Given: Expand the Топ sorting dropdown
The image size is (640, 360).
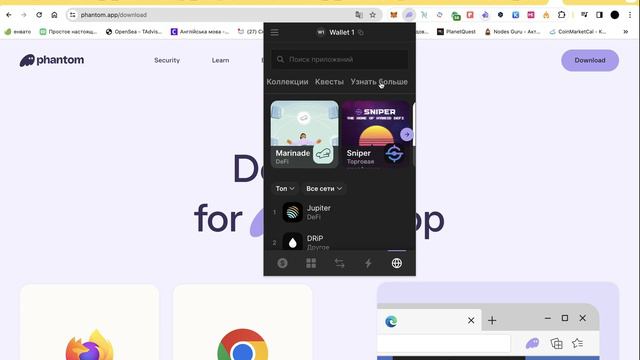Looking at the screenshot, I should click(x=285, y=189).
